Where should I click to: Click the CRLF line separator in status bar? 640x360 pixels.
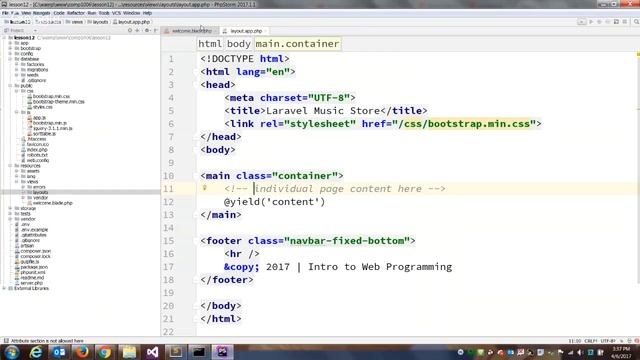(591, 341)
